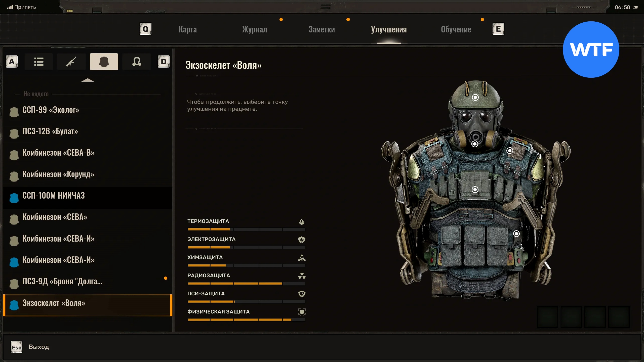This screenshot has height=362, width=644.
Task: Click the first empty upgrade slot square
Action: pyautogui.click(x=547, y=317)
